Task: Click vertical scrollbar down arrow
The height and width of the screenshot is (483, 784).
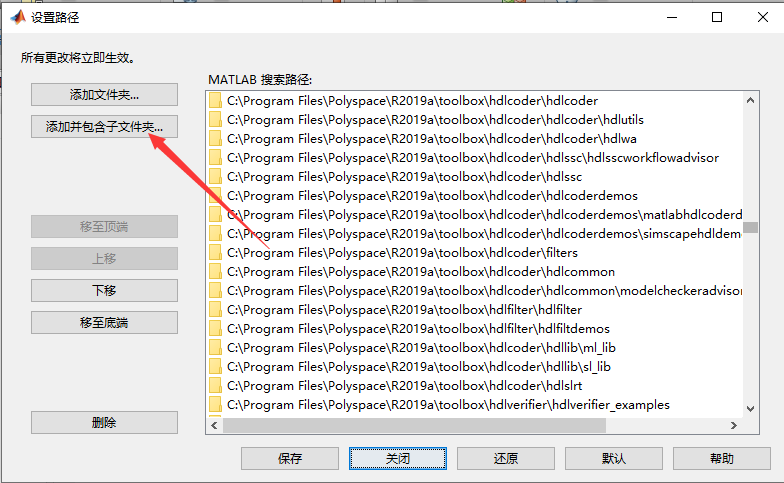Action: click(750, 408)
